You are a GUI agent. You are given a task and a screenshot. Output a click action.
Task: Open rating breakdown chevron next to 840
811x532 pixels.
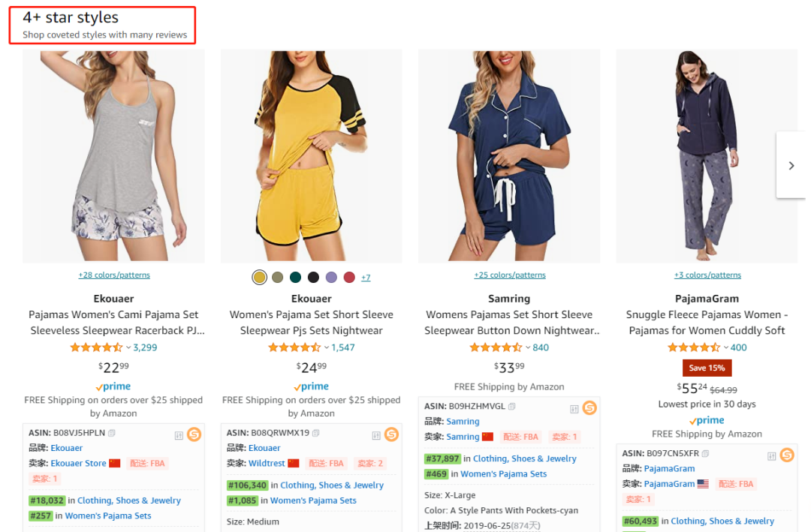528,347
